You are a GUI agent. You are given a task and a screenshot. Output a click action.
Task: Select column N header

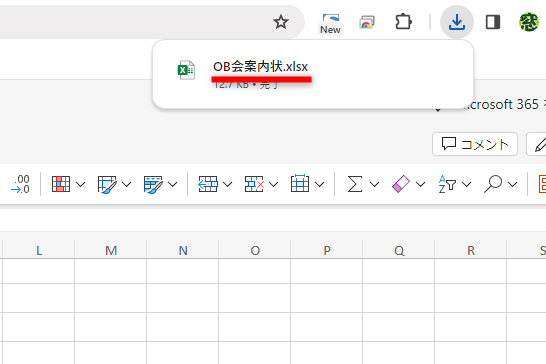(x=183, y=250)
